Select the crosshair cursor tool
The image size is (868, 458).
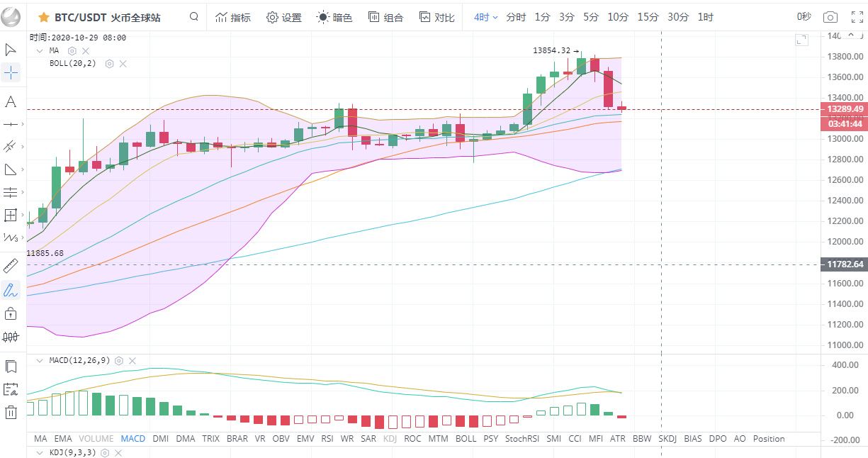pos(11,72)
